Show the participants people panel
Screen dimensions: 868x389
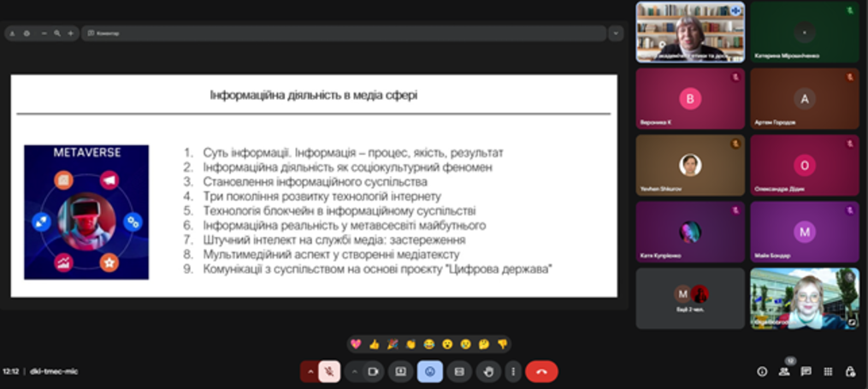point(784,372)
